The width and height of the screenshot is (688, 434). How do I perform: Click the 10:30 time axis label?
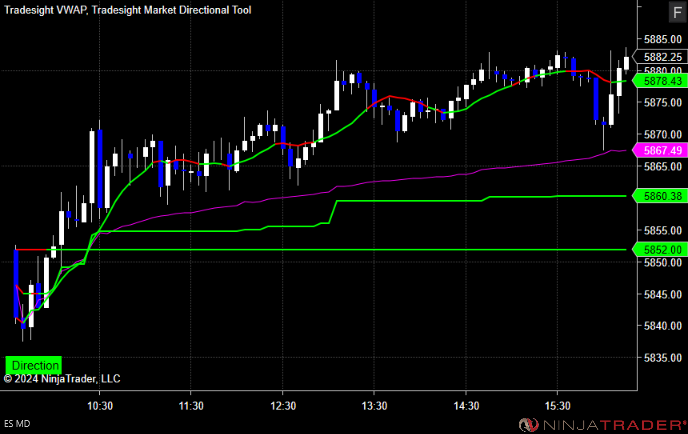pyautogui.click(x=100, y=406)
